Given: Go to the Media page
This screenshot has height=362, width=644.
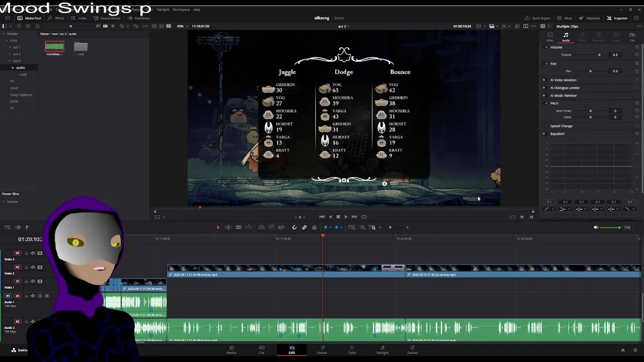Looking at the screenshot, I should point(231,350).
